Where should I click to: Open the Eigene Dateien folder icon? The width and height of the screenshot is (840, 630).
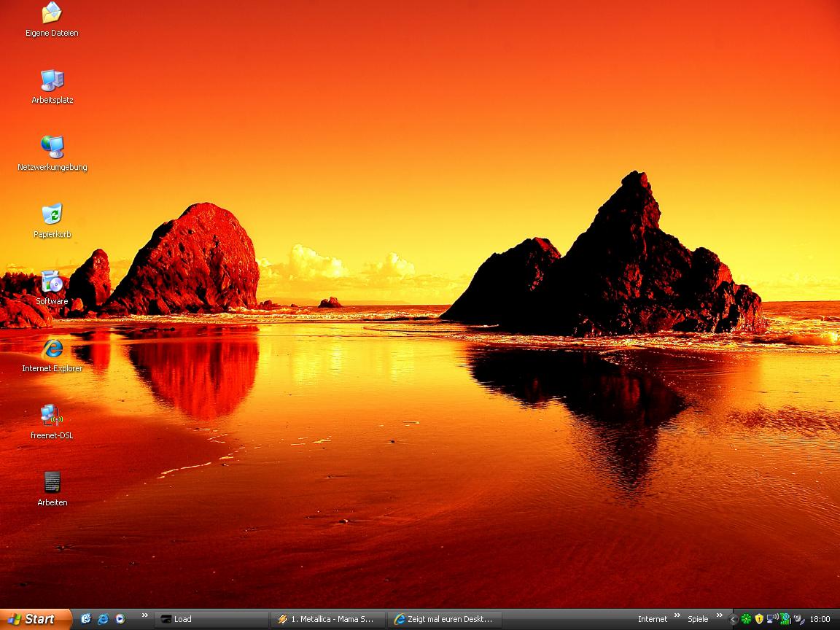tap(52, 19)
